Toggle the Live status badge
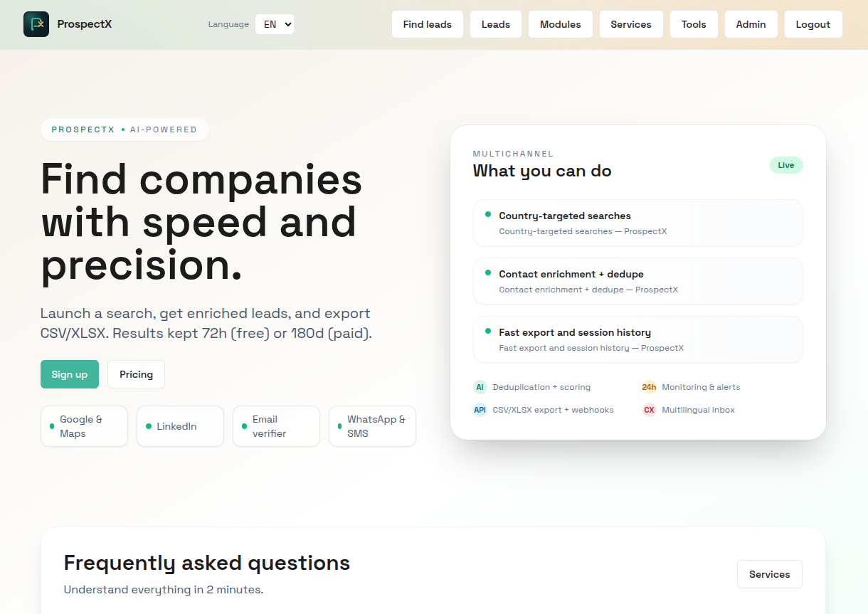Image resolution: width=868 pixels, height=614 pixels. pyautogui.click(x=785, y=164)
